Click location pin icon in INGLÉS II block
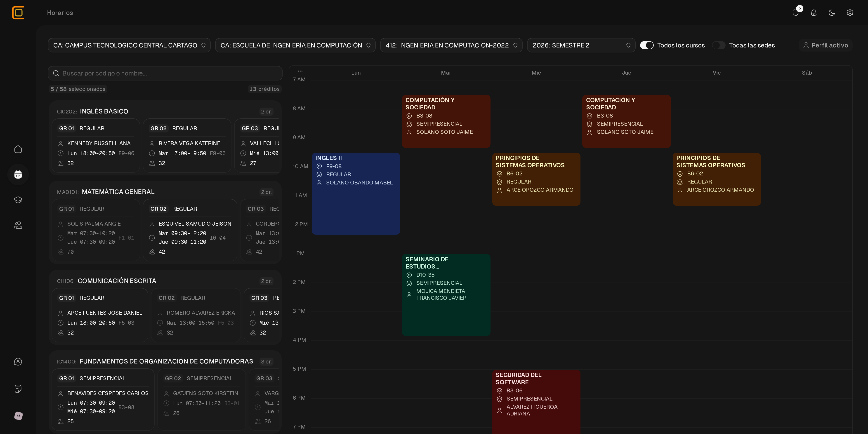This screenshot has width=868, height=434. pyautogui.click(x=319, y=166)
